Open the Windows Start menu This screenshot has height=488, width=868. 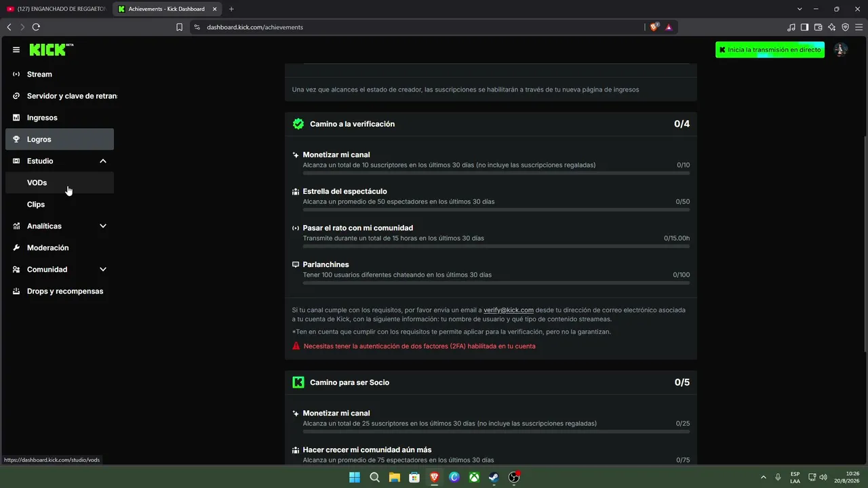[355, 477]
